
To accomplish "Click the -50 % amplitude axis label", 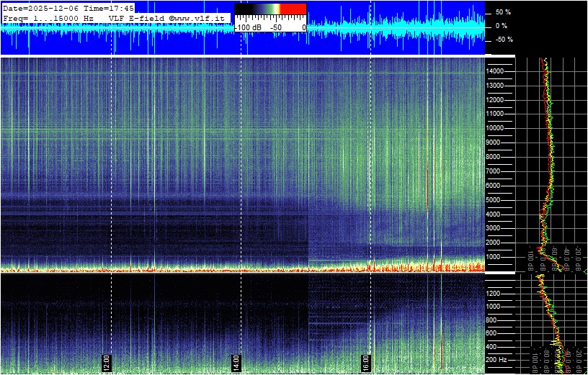I will (502, 40).
